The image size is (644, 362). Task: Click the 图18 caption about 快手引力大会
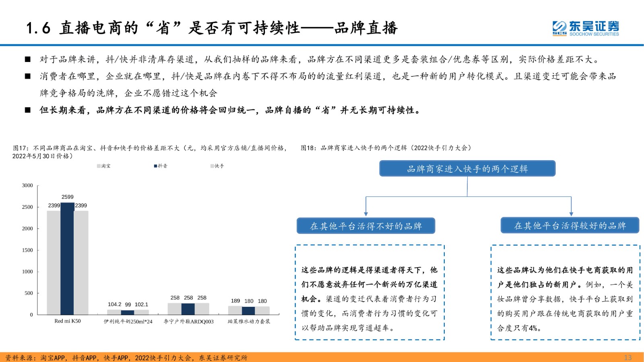click(386, 148)
